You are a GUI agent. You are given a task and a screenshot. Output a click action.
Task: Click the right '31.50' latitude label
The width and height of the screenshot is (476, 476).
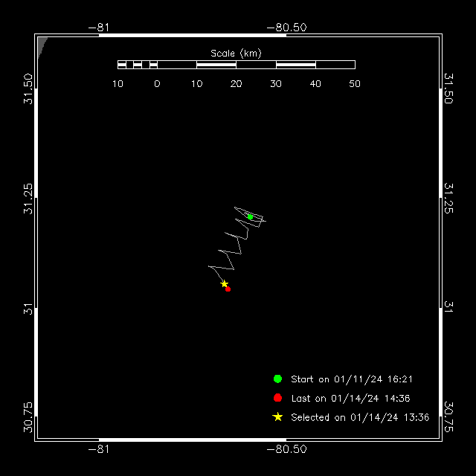coord(448,89)
